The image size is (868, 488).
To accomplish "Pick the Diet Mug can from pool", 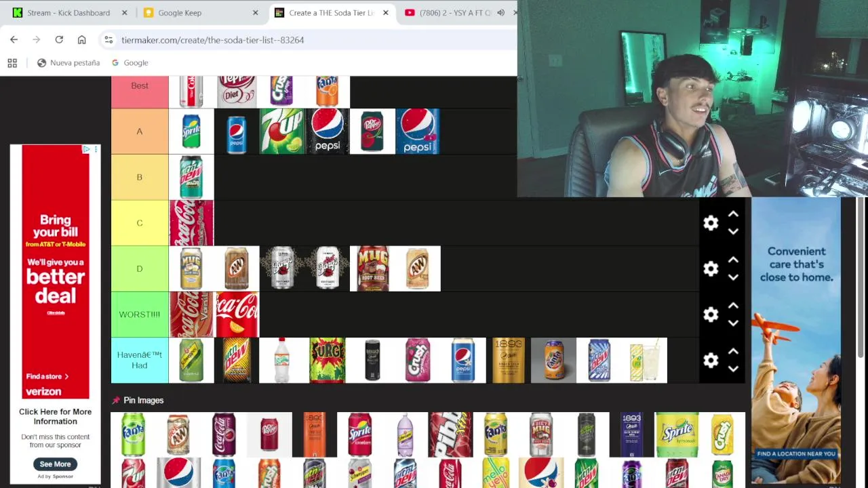I will 541,434.
